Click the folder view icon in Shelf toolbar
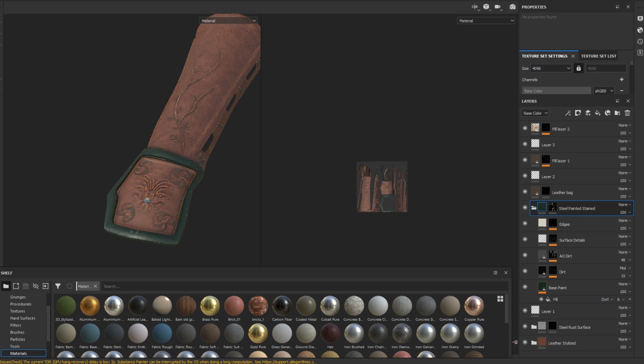This screenshot has width=644, height=364. click(x=6, y=286)
